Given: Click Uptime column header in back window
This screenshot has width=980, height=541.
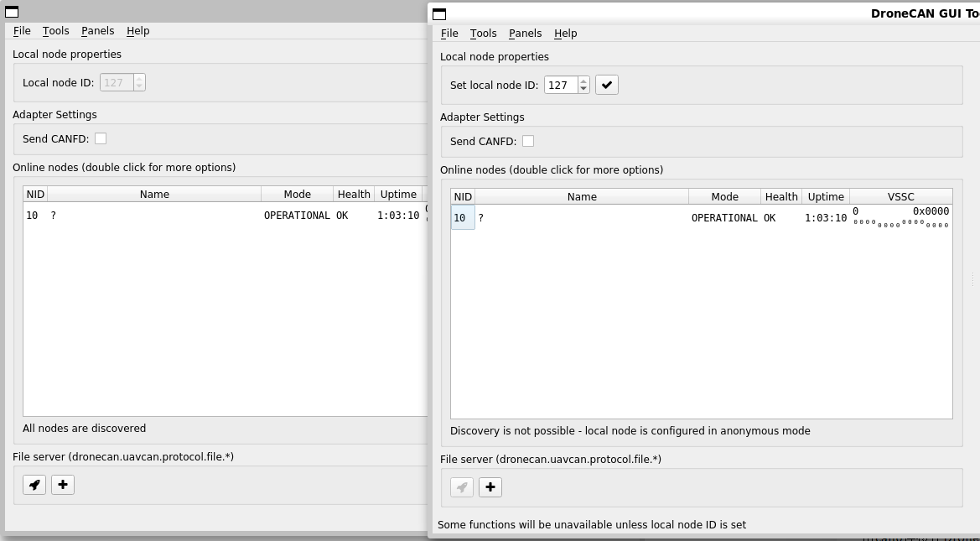Looking at the screenshot, I should coord(398,194).
